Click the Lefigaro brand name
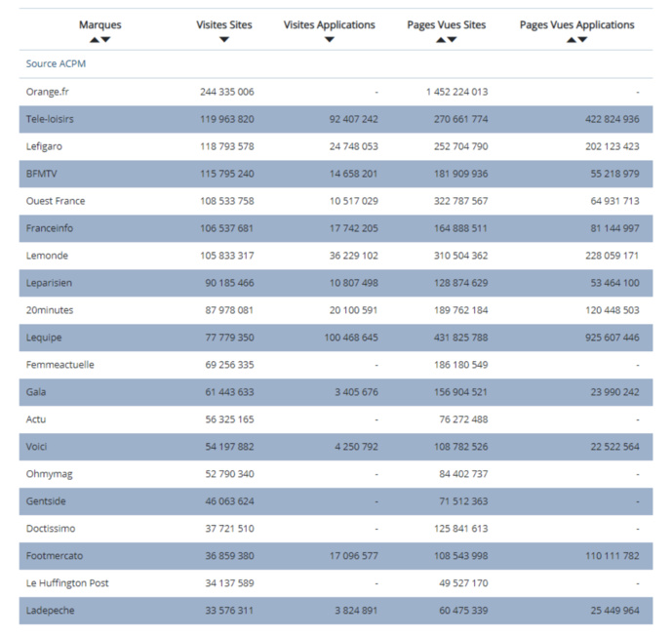The image size is (672, 638). 47,146
